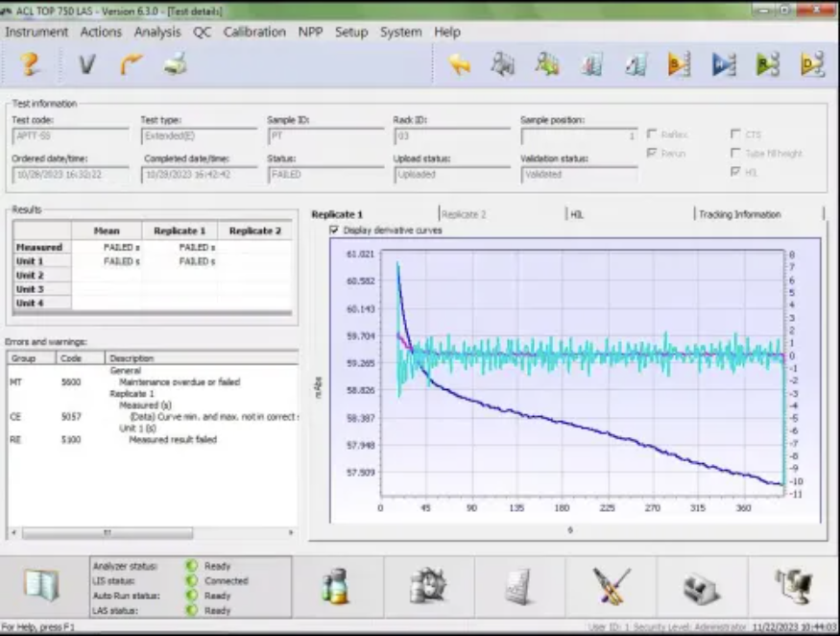840x636 pixels.
Task: Open the computer network icon in bottom bar
Action: pos(795,585)
